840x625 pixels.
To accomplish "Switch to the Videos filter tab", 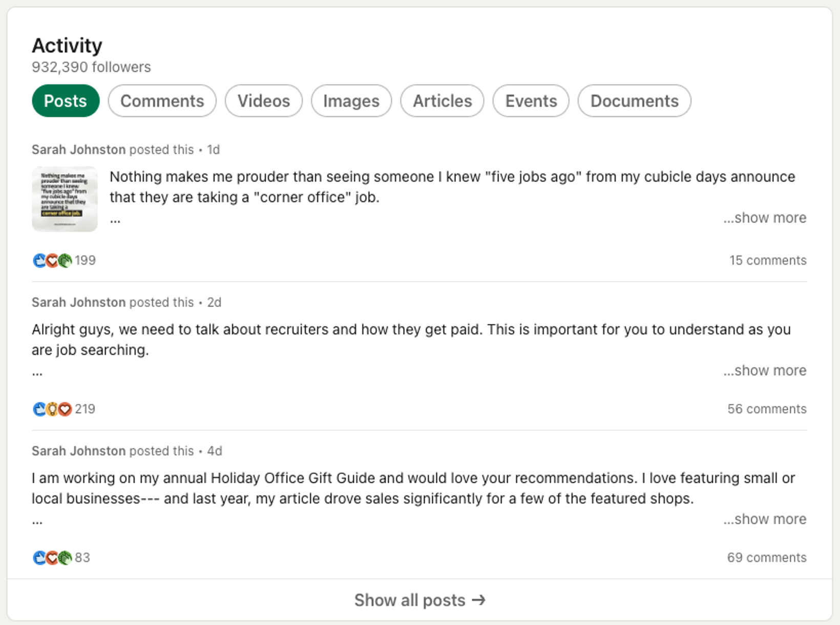I will click(x=263, y=101).
